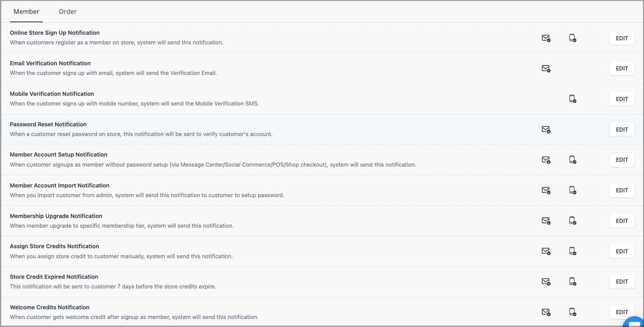Edit the Online Store Sign Up Notification
The width and height of the screenshot is (644, 327).
point(622,38)
